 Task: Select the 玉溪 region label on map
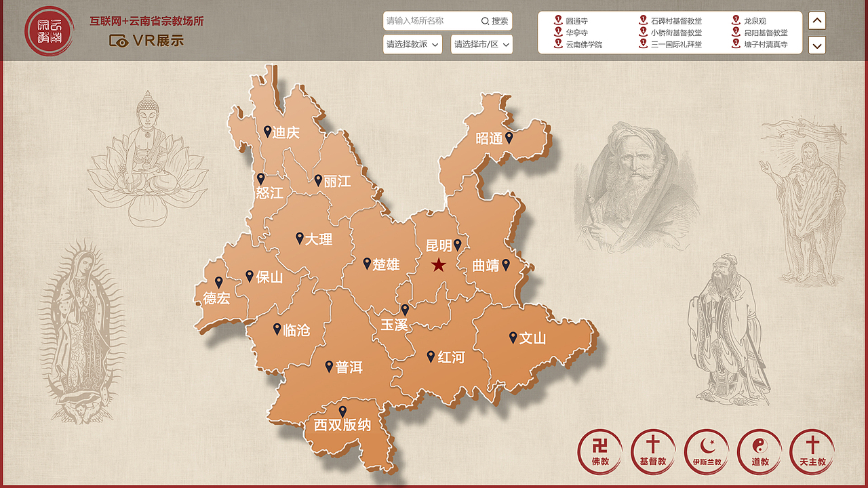(x=394, y=325)
